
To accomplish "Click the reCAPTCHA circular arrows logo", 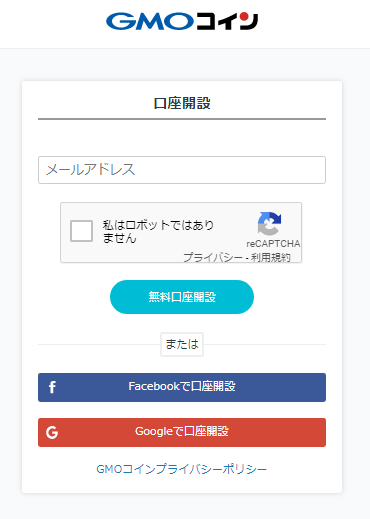I will tap(269, 223).
